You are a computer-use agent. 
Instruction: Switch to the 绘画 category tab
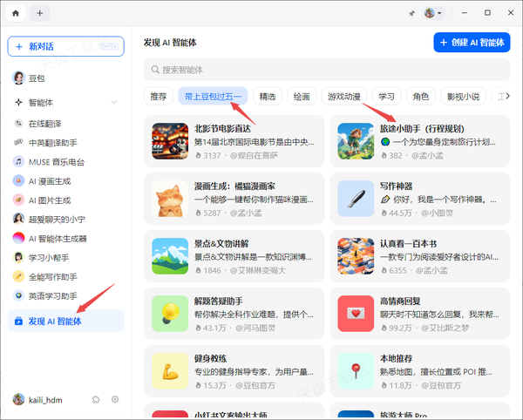(x=302, y=96)
